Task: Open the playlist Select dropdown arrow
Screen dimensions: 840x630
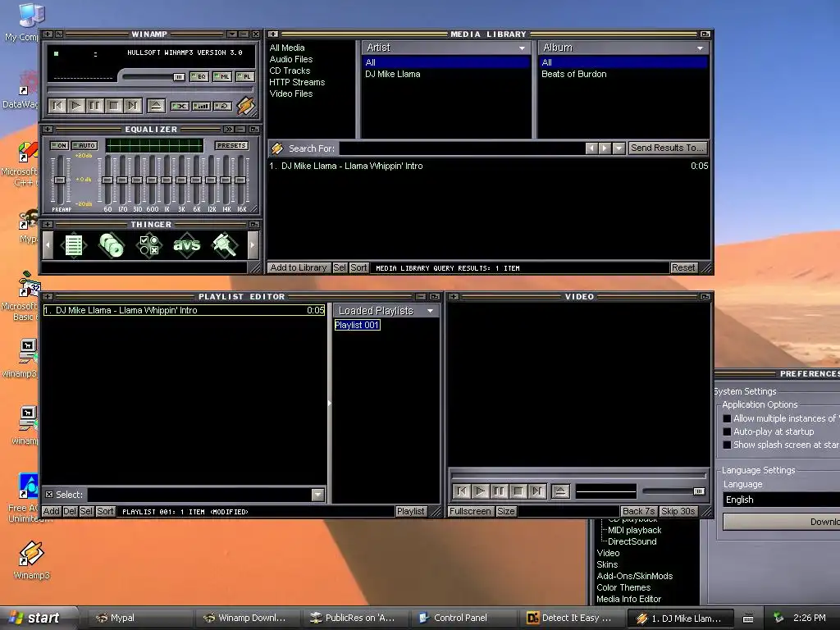Action: tap(317, 495)
